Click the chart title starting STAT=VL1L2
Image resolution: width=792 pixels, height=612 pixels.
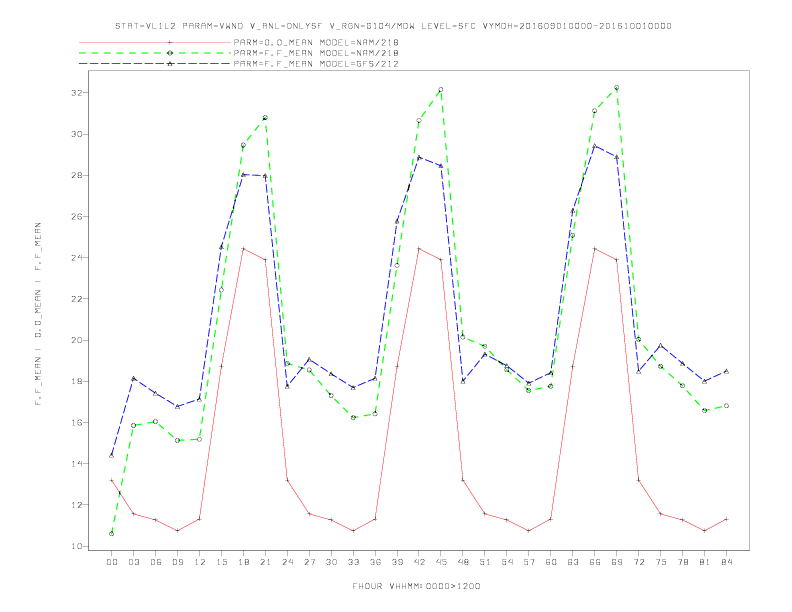[393, 26]
